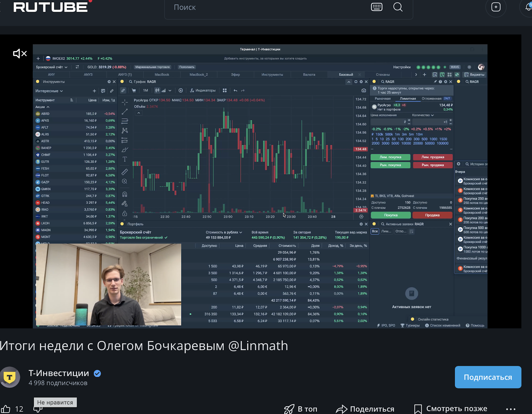Click the RUTUBE search magnifier icon

point(398,7)
